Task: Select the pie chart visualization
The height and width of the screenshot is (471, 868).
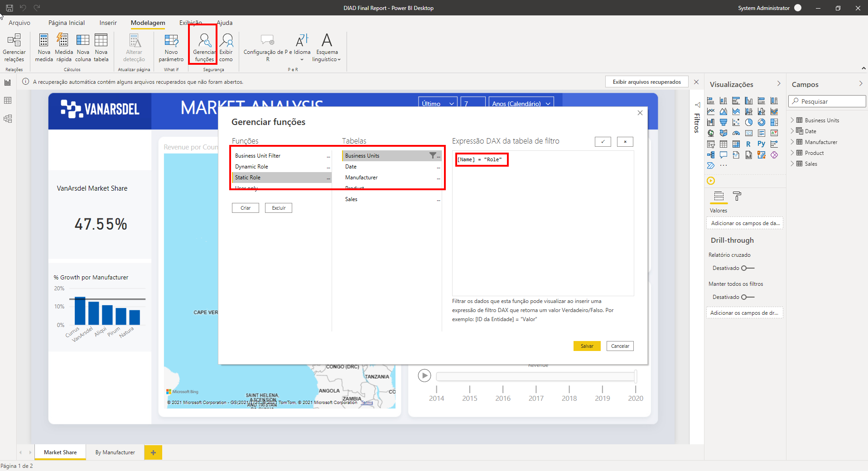Action: pyautogui.click(x=749, y=122)
